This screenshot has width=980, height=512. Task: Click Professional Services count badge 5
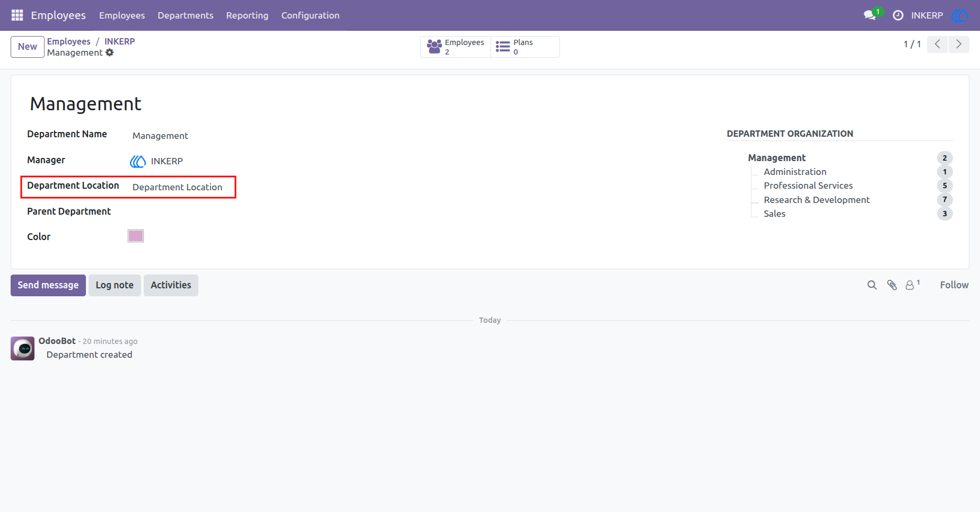click(x=944, y=186)
